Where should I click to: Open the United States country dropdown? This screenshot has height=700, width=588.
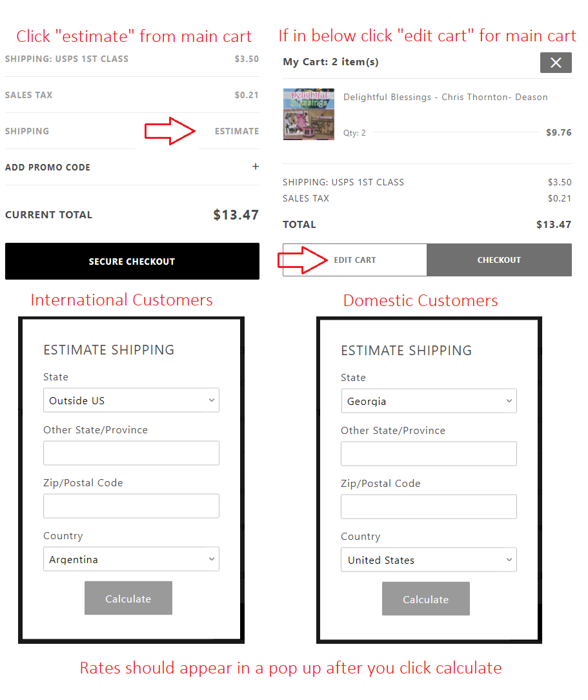429,560
